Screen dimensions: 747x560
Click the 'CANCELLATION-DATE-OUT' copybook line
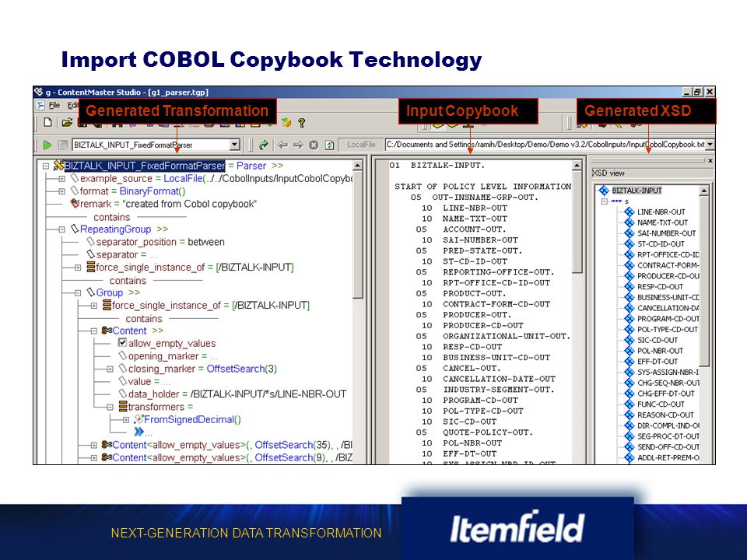pyautogui.click(x=499, y=379)
